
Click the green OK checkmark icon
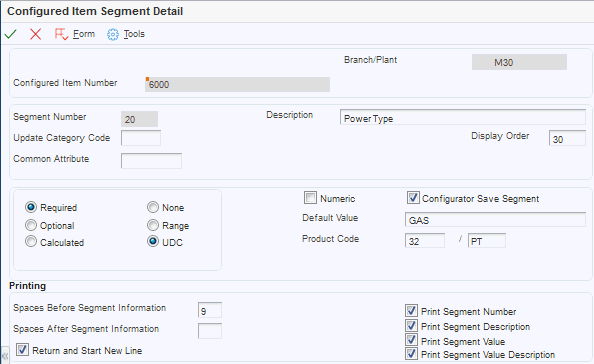tap(11, 34)
